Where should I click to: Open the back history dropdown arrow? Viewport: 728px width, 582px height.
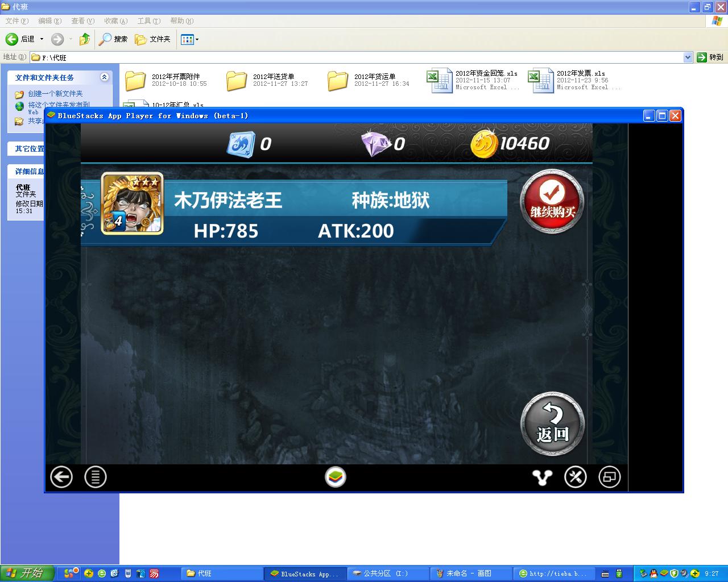pyautogui.click(x=42, y=39)
